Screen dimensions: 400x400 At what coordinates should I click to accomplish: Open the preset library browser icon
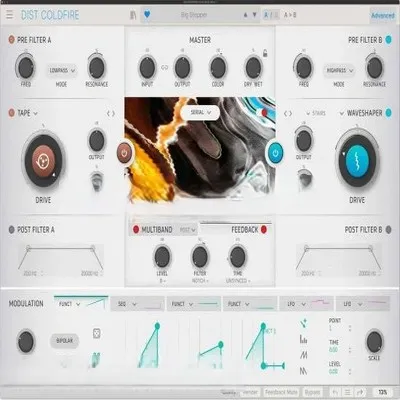(133, 15)
